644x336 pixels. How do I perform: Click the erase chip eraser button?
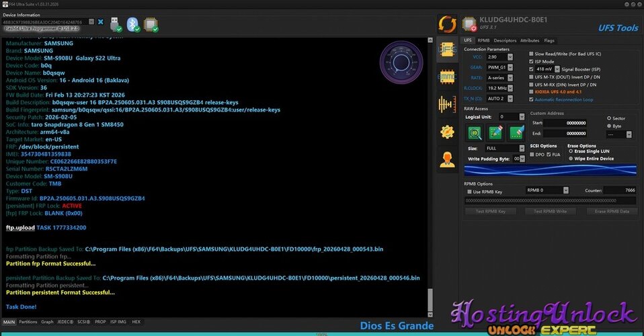(x=516, y=132)
